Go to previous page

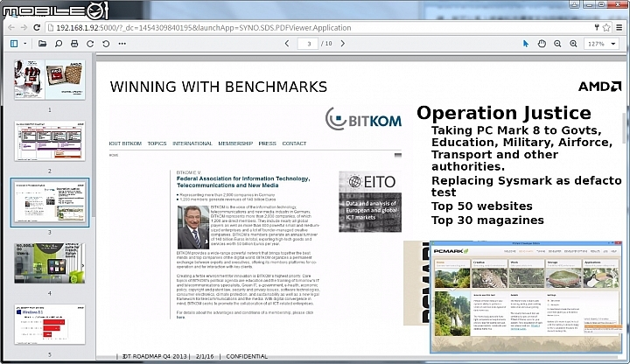pos(287,44)
